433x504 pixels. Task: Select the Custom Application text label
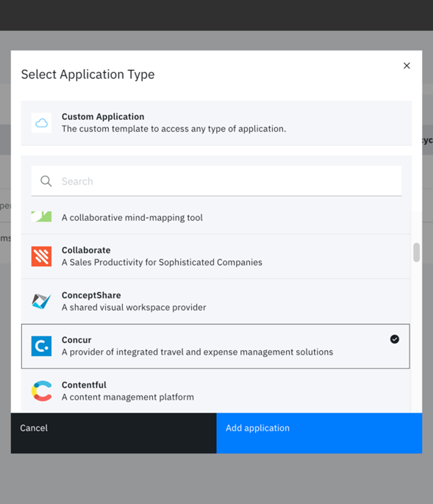pyautogui.click(x=103, y=116)
